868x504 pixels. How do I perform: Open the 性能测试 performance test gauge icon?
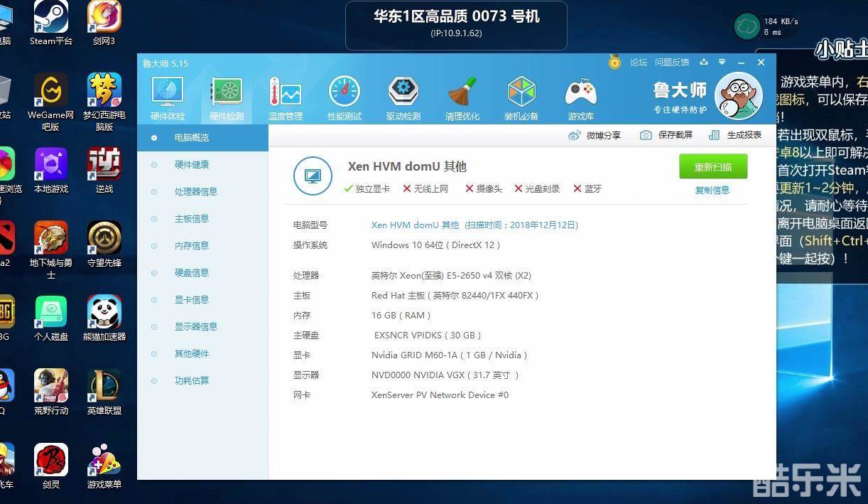coord(345,98)
